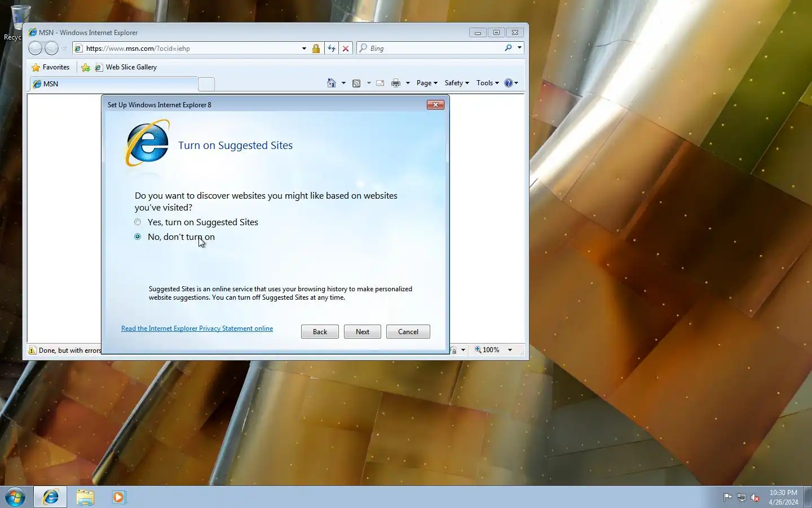
Task: Launch Windows Media Player from taskbar
Action: point(118,497)
